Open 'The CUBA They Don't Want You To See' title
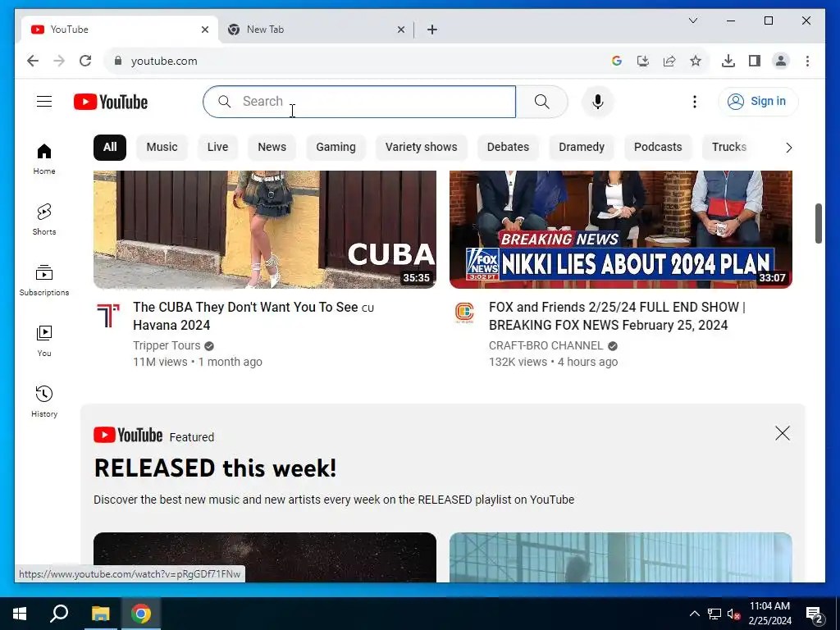Viewport: 840px width, 630px height. click(253, 316)
